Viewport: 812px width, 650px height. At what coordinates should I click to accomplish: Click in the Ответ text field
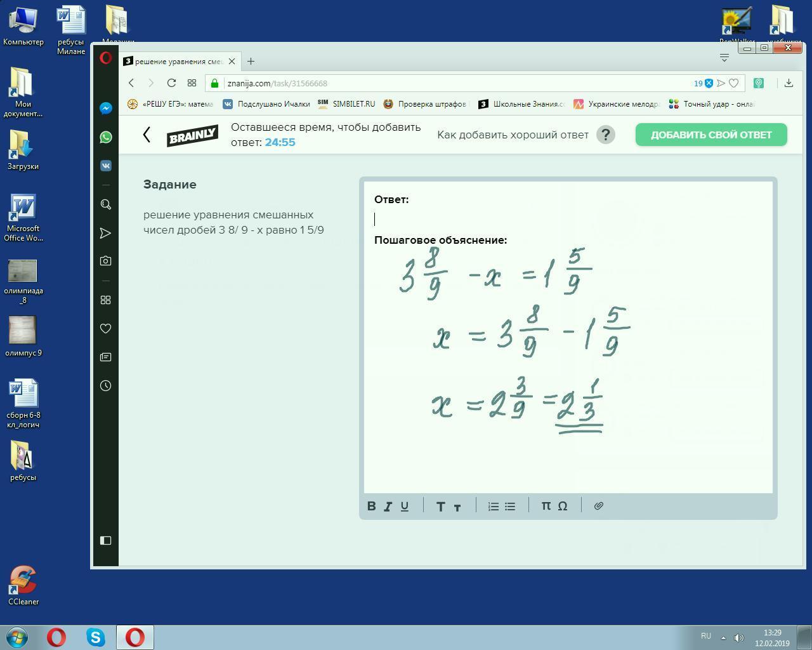(568, 219)
